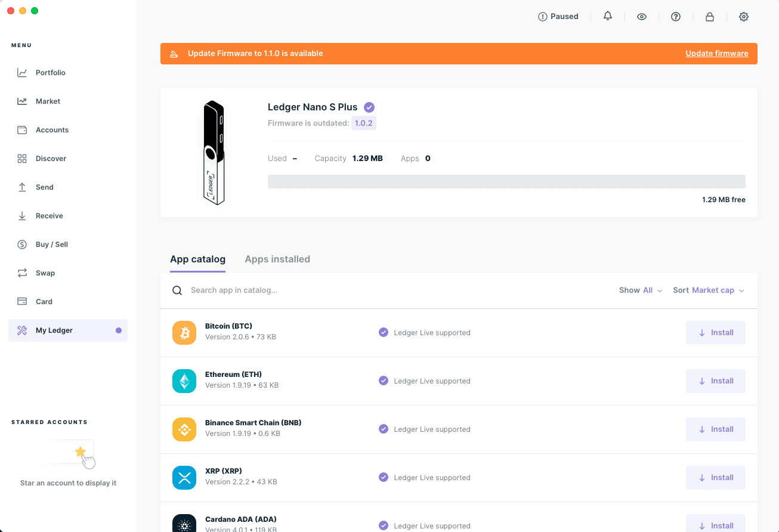Viewport: 779px width, 532px height.
Task: Click the Cardano ADA app icon
Action: (x=184, y=523)
